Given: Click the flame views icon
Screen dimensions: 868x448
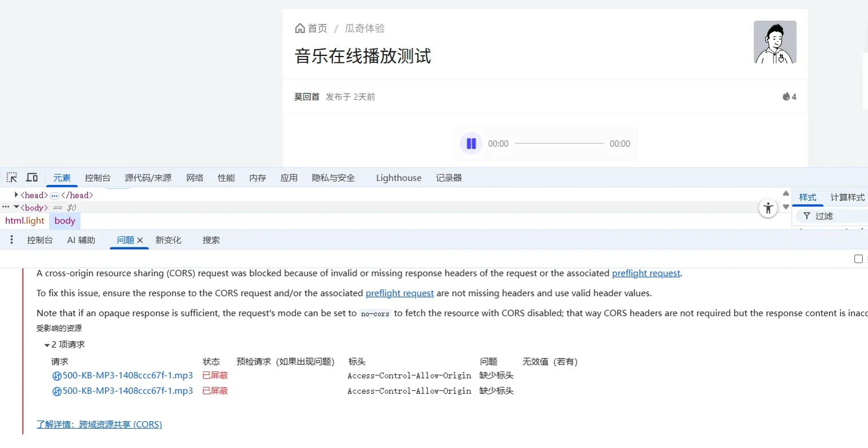Looking at the screenshot, I should coord(786,97).
